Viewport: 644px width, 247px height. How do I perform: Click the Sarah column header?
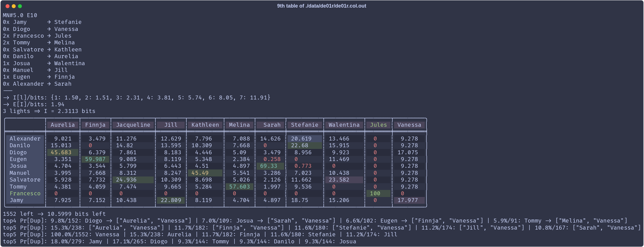[x=270, y=125]
